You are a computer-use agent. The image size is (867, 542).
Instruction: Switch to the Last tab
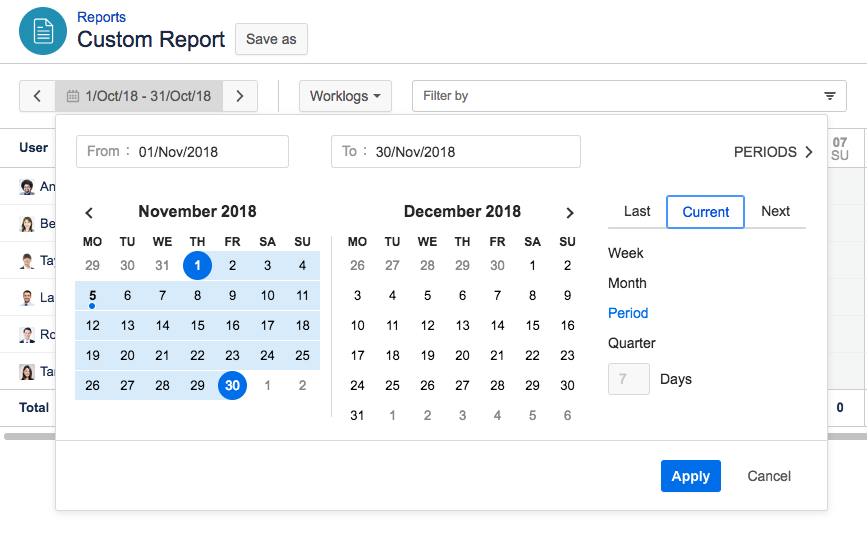click(x=637, y=211)
